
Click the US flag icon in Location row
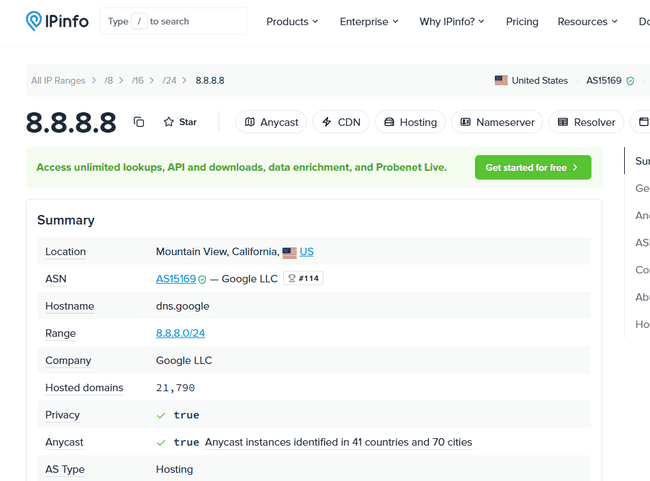point(289,253)
